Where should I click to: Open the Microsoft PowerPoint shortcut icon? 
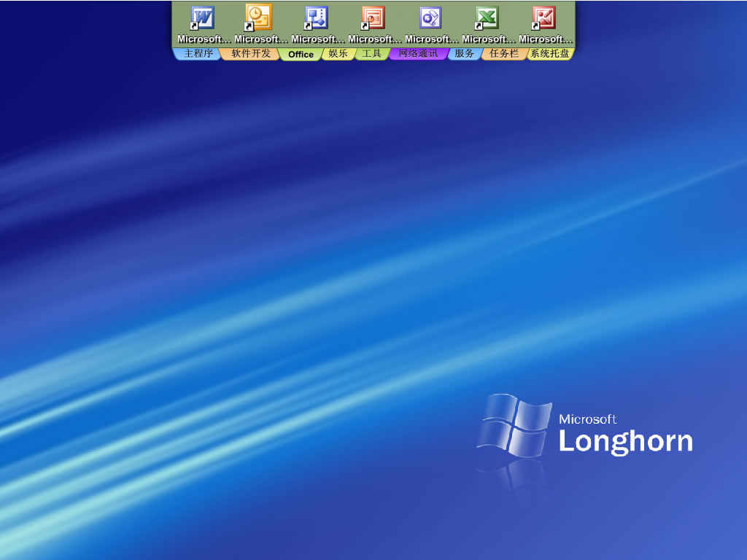click(x=373, y=18)
